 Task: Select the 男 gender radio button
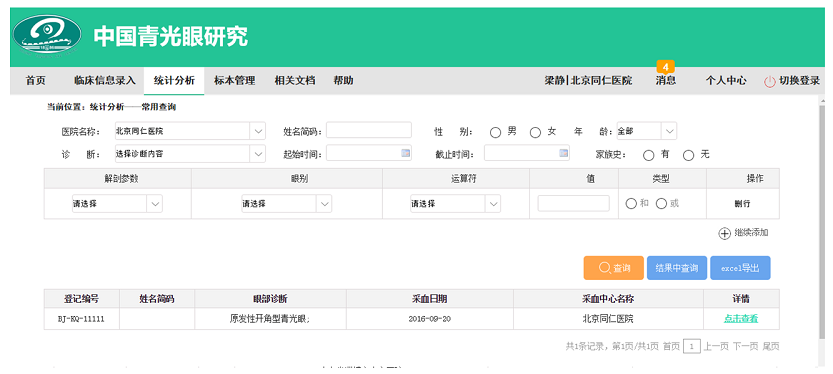pyautogui.click(x=495, y=133)
